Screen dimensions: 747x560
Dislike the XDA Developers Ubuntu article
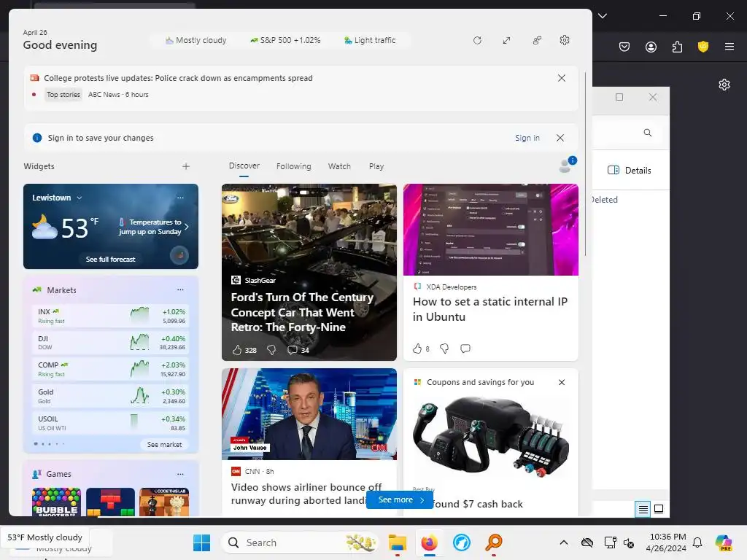pyautogui.click(x=444, y=349)
